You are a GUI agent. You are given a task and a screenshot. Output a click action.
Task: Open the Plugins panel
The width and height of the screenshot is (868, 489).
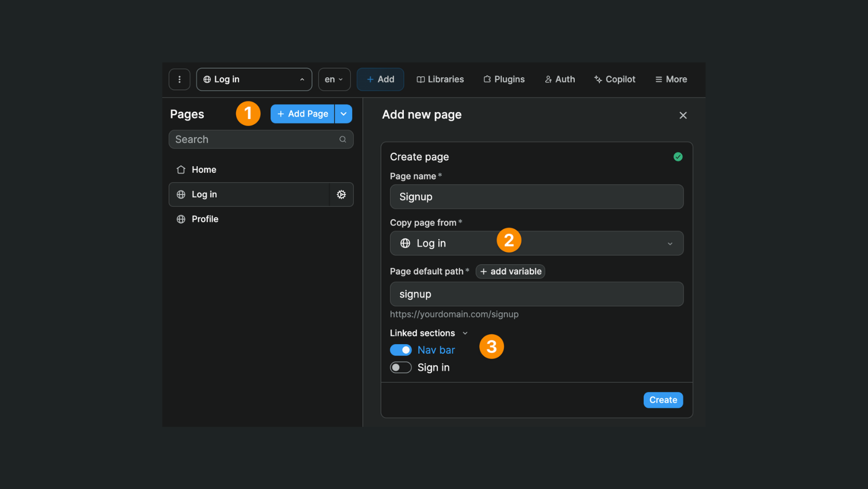[x=504, y=79]
